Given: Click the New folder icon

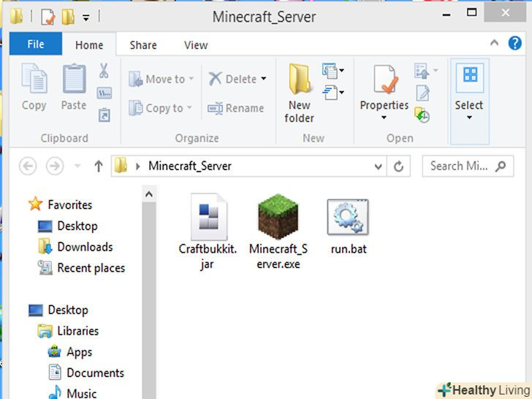Looking at the screenshot, I should pyautogui.click(x=300, y=79).
